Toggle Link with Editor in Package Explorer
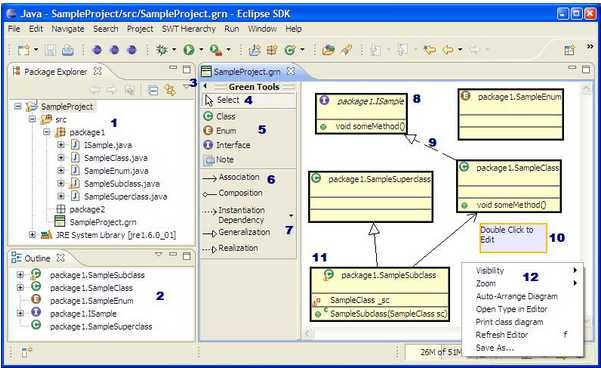The width and height of the screenshot is (601, 368). (170, 90)
